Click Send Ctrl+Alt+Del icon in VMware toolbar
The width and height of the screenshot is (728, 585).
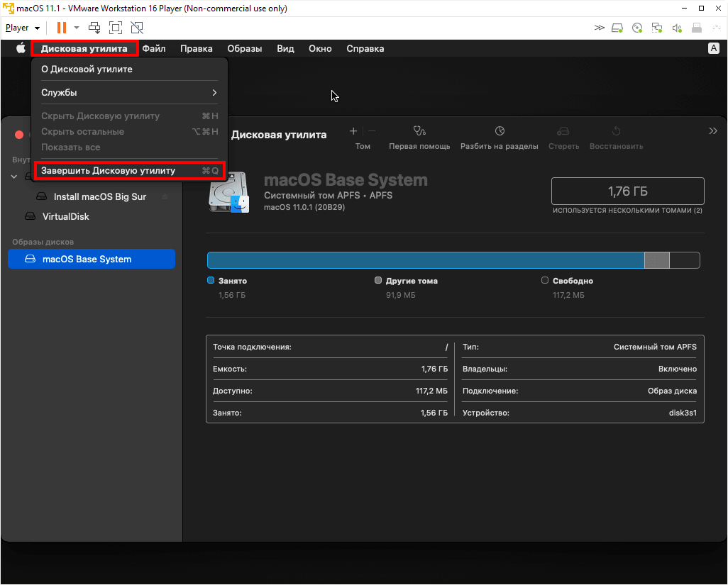point(94,28)
